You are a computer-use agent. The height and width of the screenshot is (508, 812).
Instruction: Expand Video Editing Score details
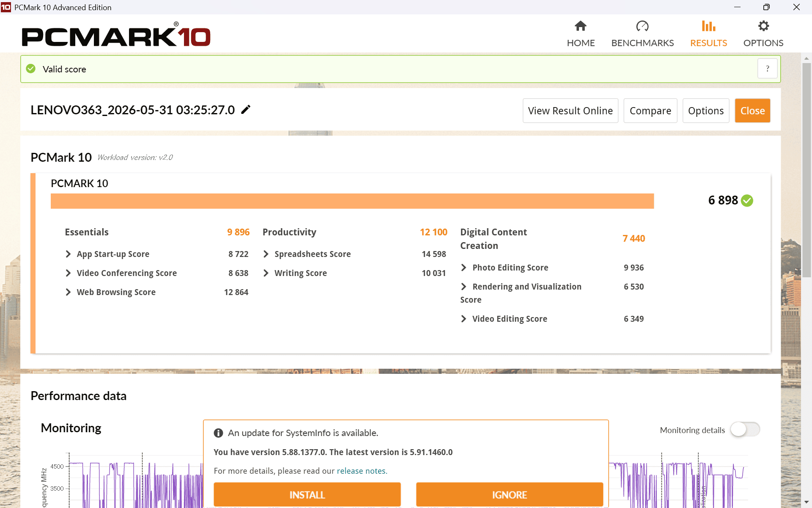[464, 319]
